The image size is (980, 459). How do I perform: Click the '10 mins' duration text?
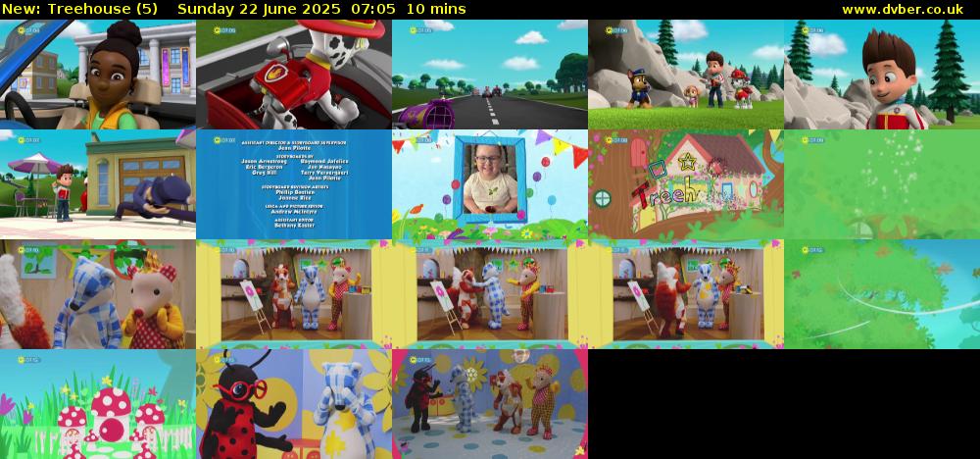tap(436, 10)
